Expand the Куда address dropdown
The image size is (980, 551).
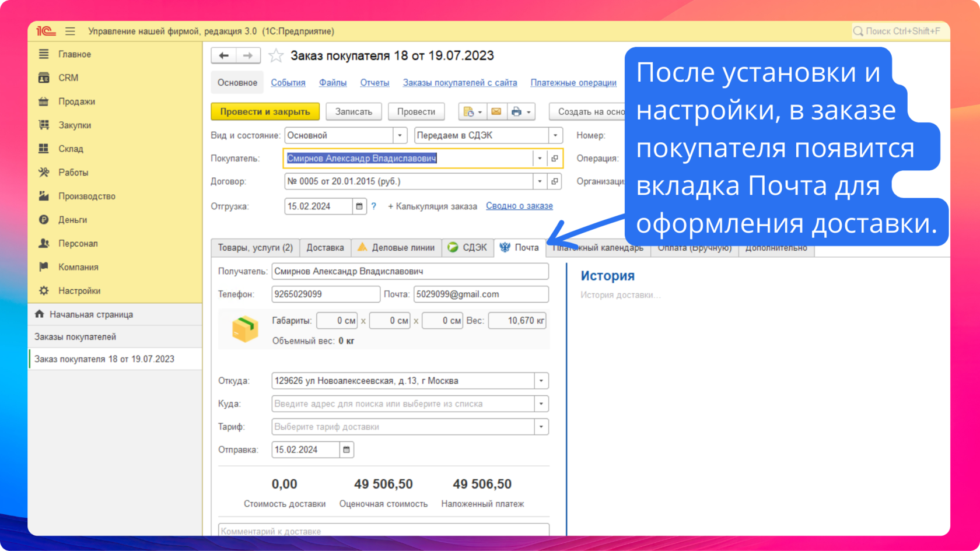541,403
